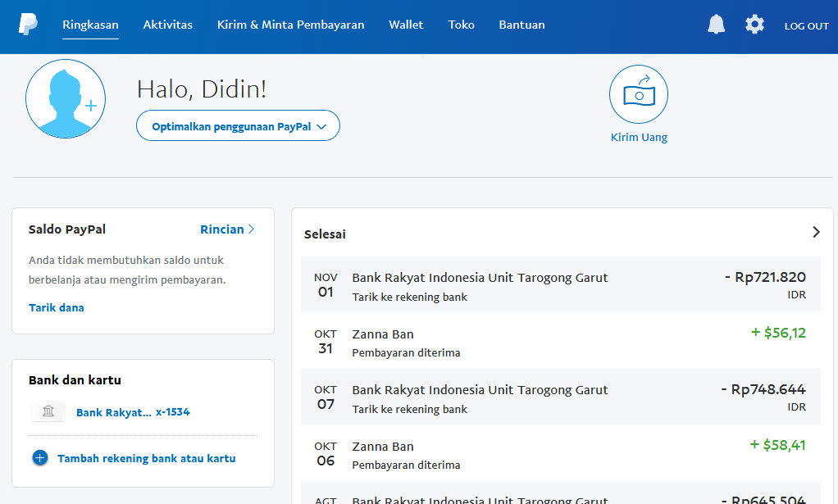Expand Selesai activity chevron arrow
This screenshot has width=838, height=504.
coord(816,232)
